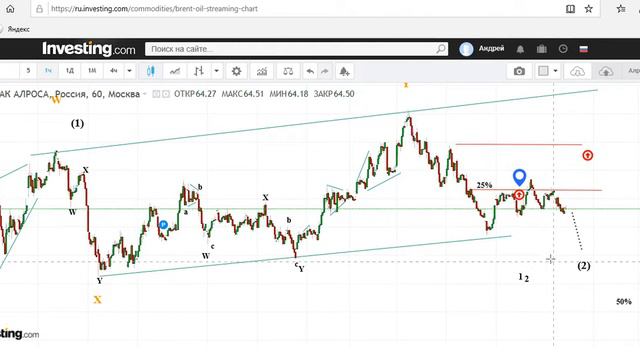Select the 25% chart label
640x360 pixels.
coord(484,185)
